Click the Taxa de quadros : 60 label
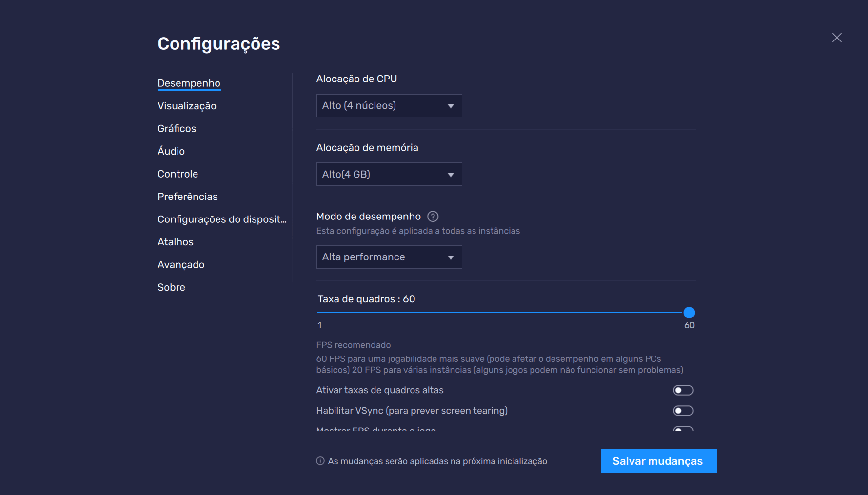Viewport: 868px width, 495px height. tap(366, 299)
